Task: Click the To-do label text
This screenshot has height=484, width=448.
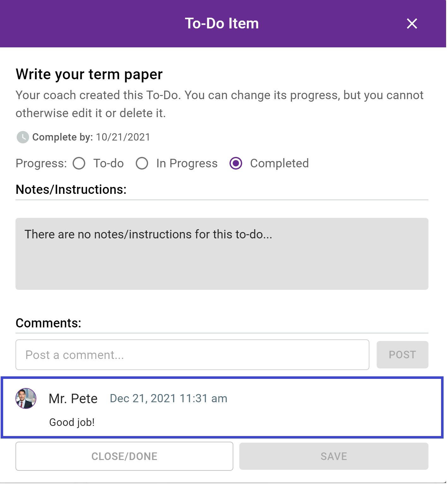Action: (x=109, y=164)
